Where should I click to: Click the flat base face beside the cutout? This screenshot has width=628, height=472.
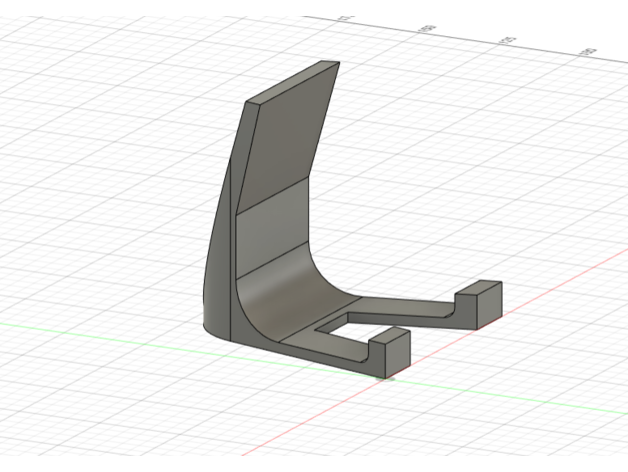pyautogui.click(x=297, y=335)
